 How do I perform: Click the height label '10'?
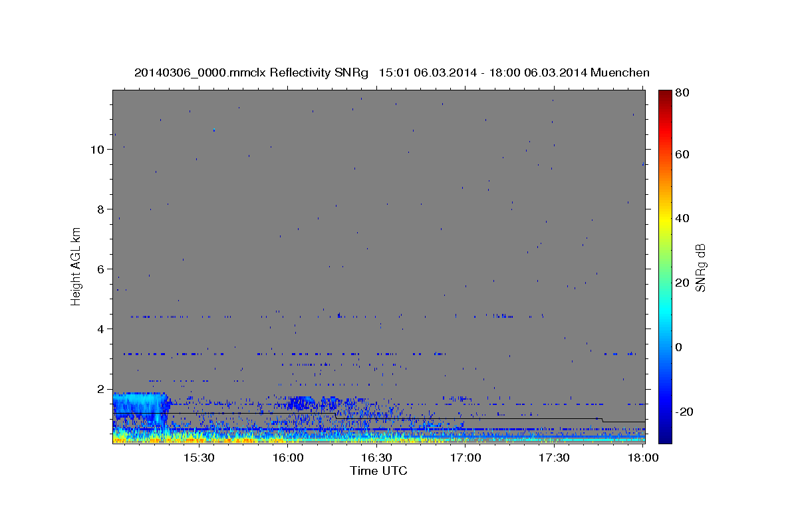97,150
